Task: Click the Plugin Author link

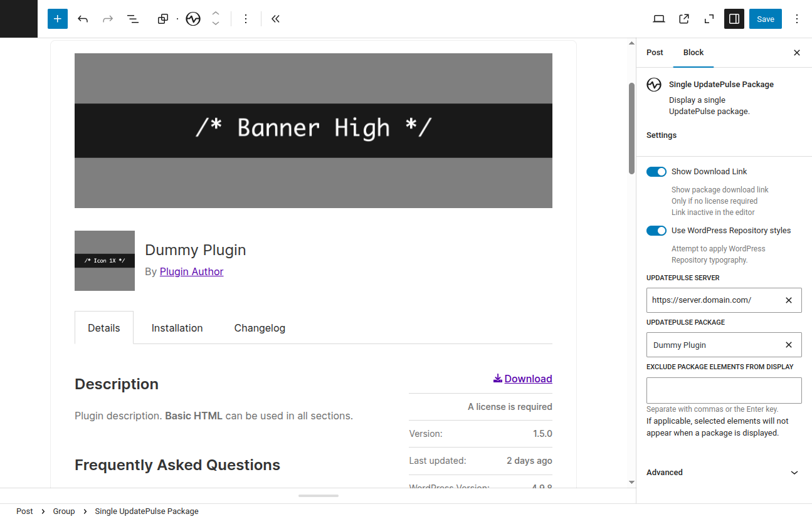Action: [192, 271]
